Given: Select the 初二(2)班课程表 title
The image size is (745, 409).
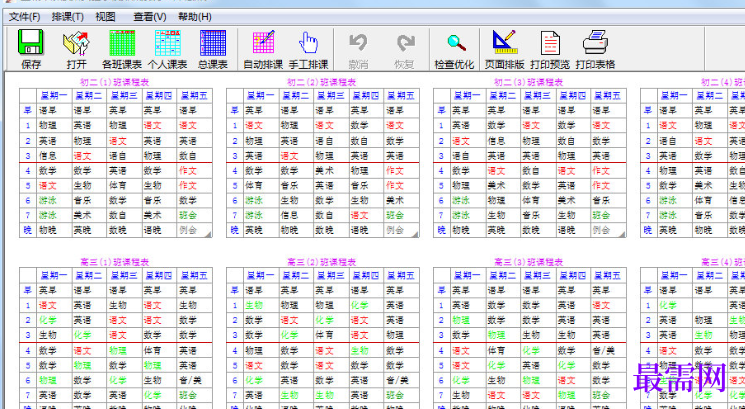Looking at the screenshot, I should click(322, 82).
